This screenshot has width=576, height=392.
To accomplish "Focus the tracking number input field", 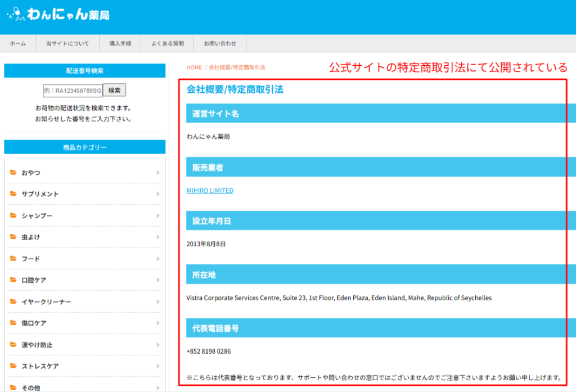I will click(x=73, y=91).
